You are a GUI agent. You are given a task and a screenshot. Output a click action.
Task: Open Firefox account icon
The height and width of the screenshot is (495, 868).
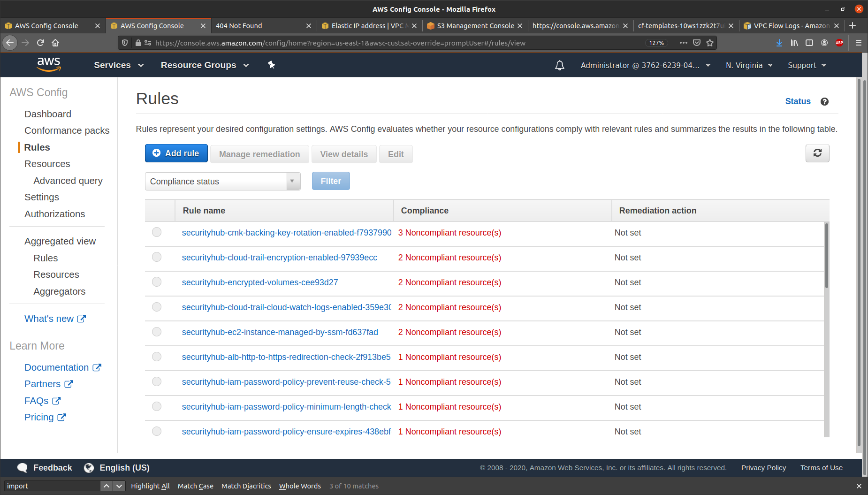tap(824, 43)
